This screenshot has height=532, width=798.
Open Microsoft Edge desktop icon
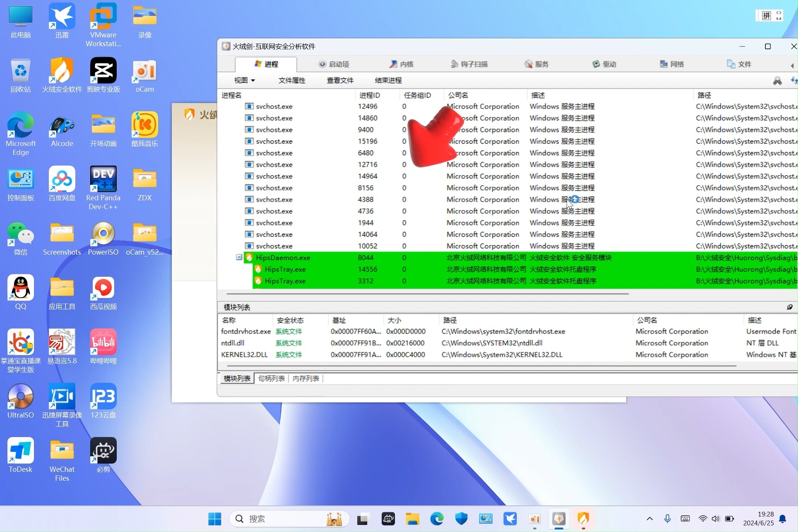(x=21, y=133)
